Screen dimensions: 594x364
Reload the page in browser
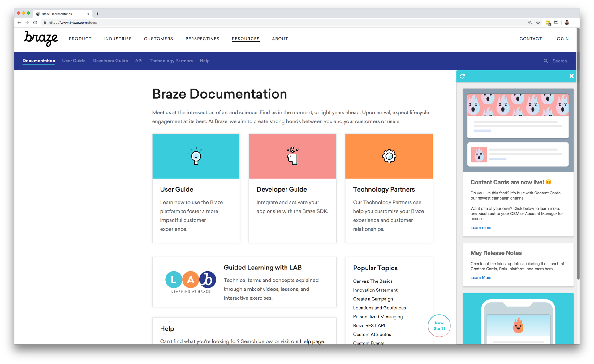(35, 23)
